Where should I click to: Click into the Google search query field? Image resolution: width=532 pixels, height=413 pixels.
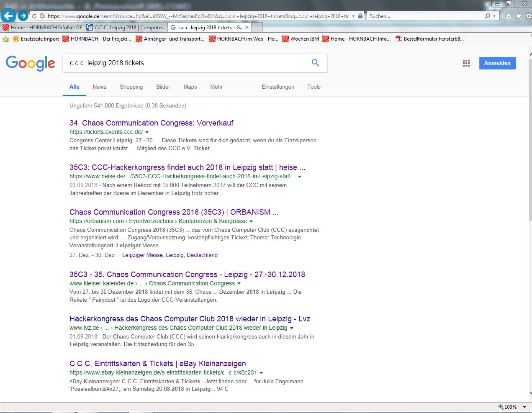[x=186, y=63]
